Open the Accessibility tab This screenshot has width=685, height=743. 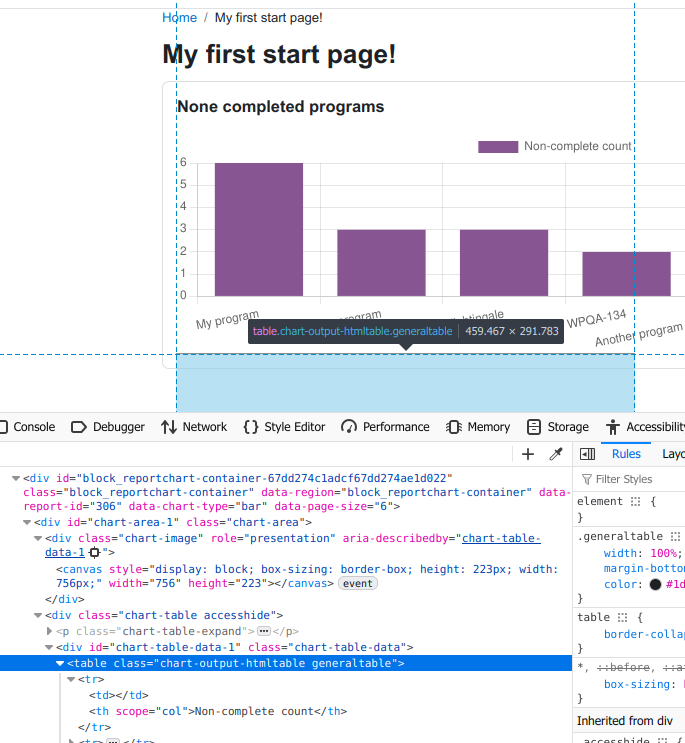click(645, 427)
